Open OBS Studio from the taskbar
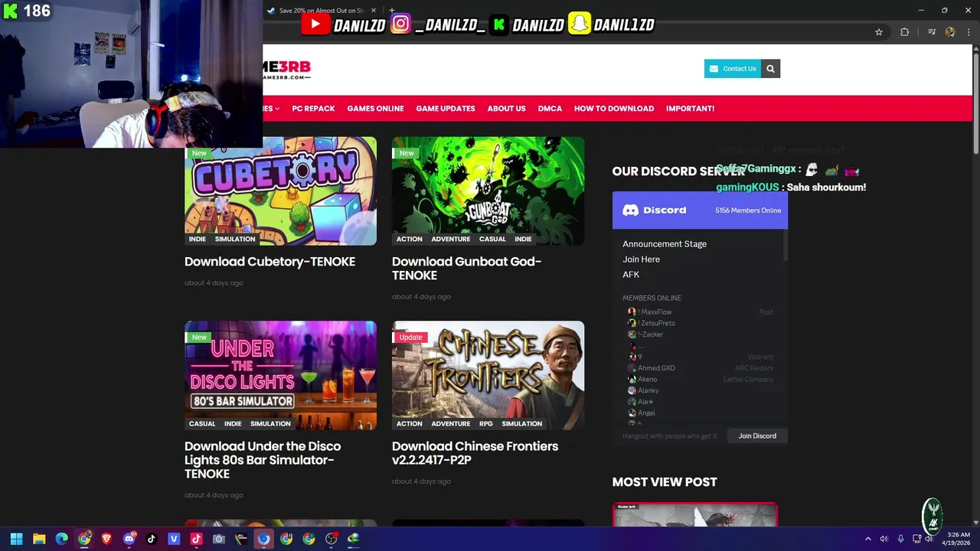This screenshot has height=551, width=980. click(331, 539)
